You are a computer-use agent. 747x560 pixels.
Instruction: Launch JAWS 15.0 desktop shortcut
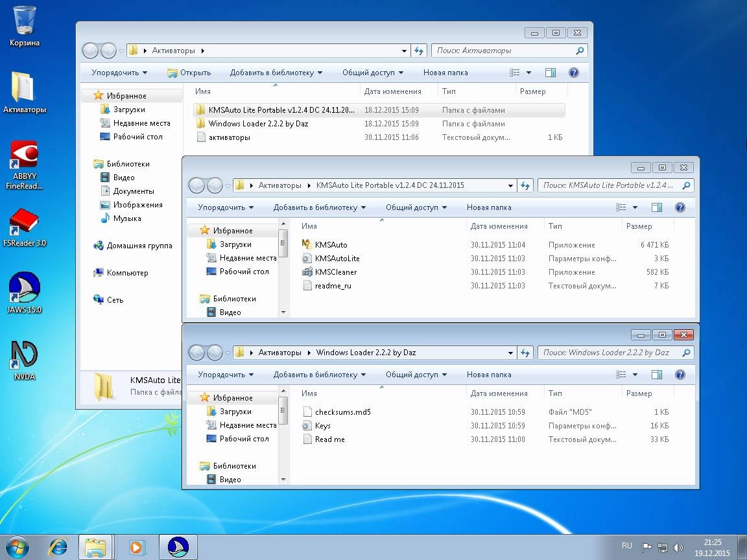[x=24, y=293]
